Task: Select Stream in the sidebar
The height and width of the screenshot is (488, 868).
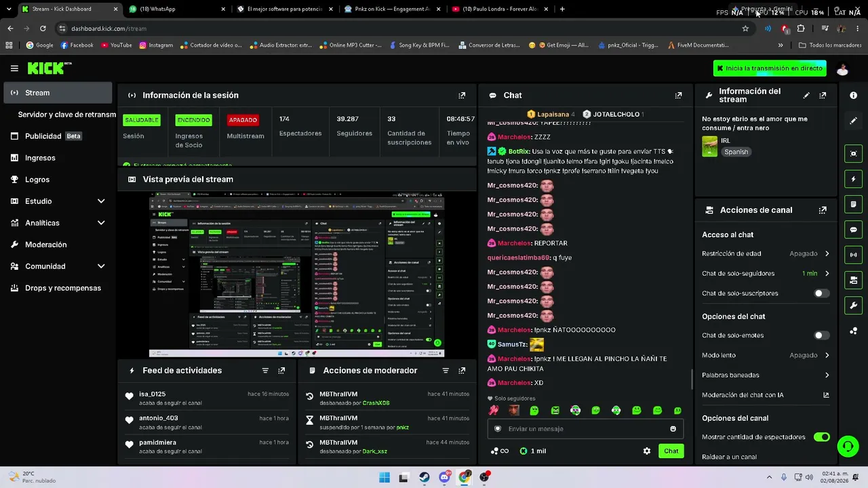Action: click(58, 93)
